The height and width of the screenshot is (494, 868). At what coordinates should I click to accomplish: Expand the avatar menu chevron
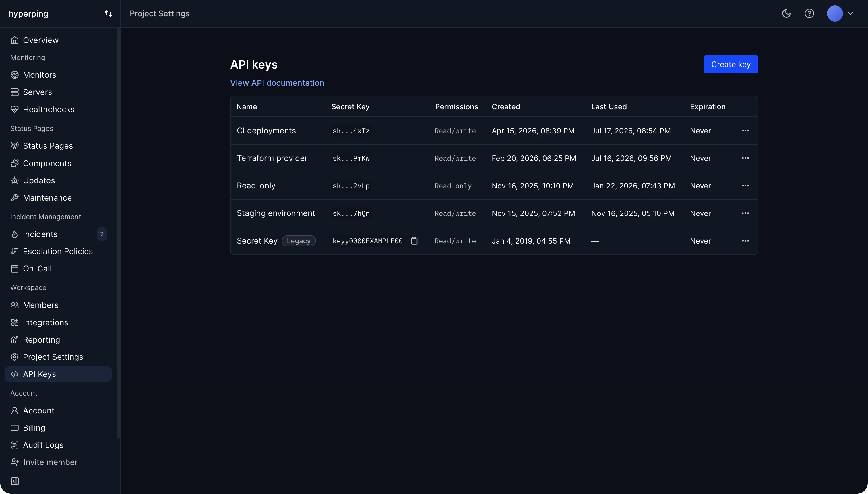(850, 13)
